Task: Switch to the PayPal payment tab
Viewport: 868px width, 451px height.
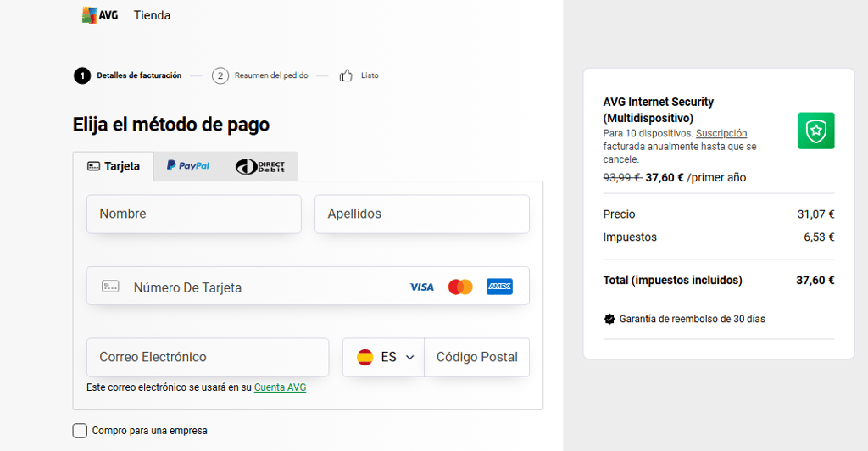Action: click(188, 166)
